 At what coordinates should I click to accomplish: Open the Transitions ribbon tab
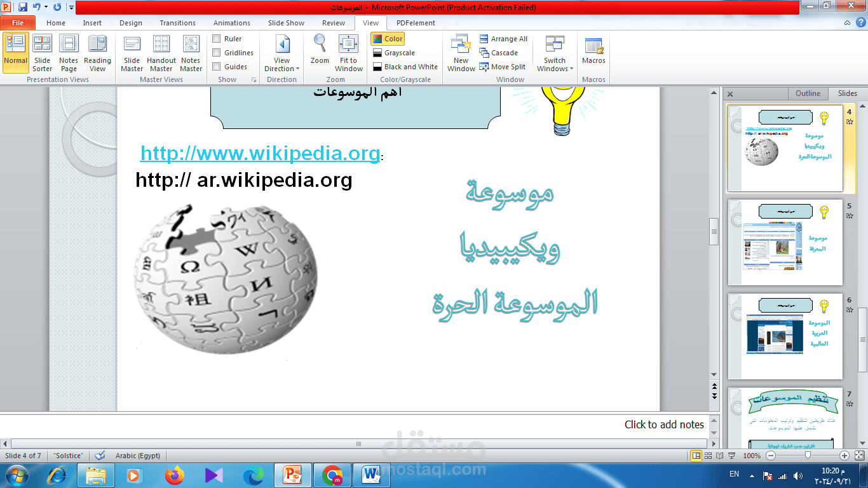coord(178,23)
